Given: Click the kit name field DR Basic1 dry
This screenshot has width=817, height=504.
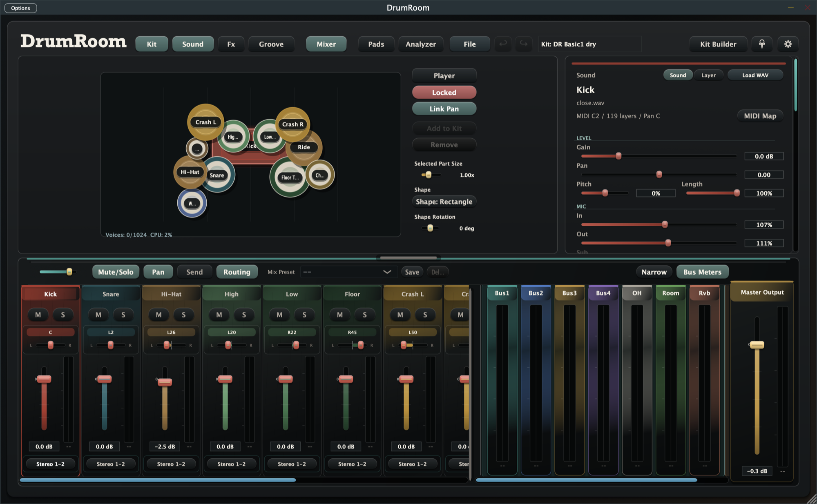Looking at the screenshot, I should point(589,44).
